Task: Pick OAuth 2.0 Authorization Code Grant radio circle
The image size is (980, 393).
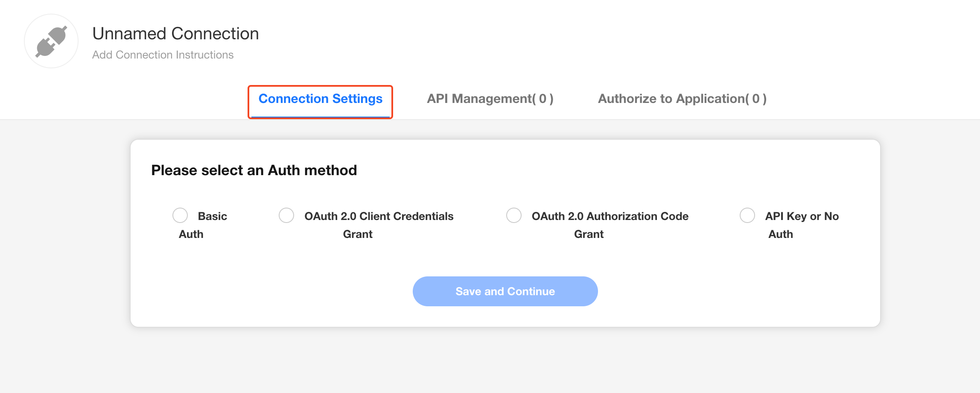Action: point(514,215)
